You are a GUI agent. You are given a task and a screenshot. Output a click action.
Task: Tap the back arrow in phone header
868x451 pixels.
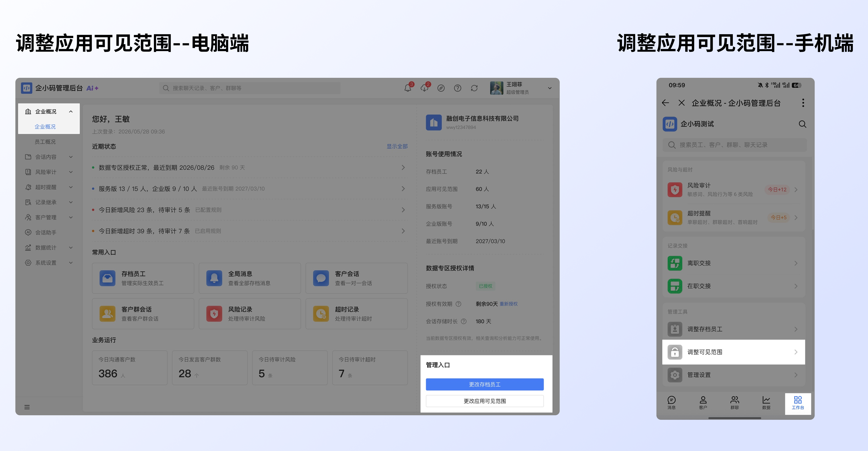tap(665, 103)
